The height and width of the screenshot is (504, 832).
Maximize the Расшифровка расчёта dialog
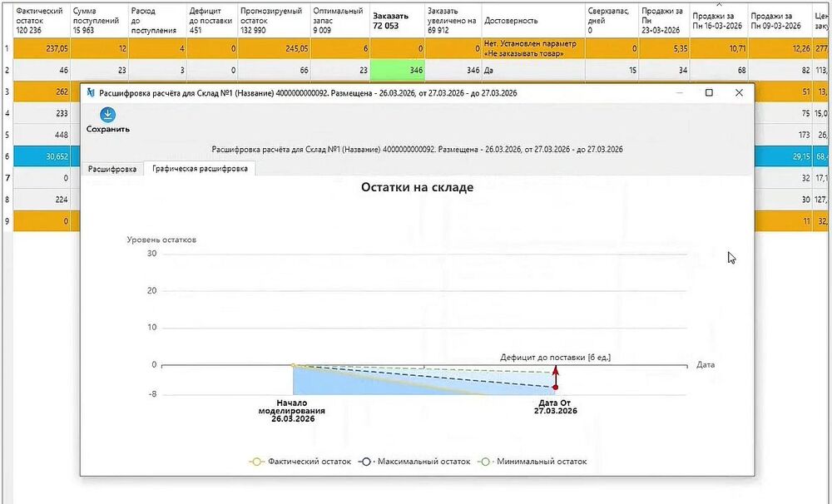(x=709, y=93)
